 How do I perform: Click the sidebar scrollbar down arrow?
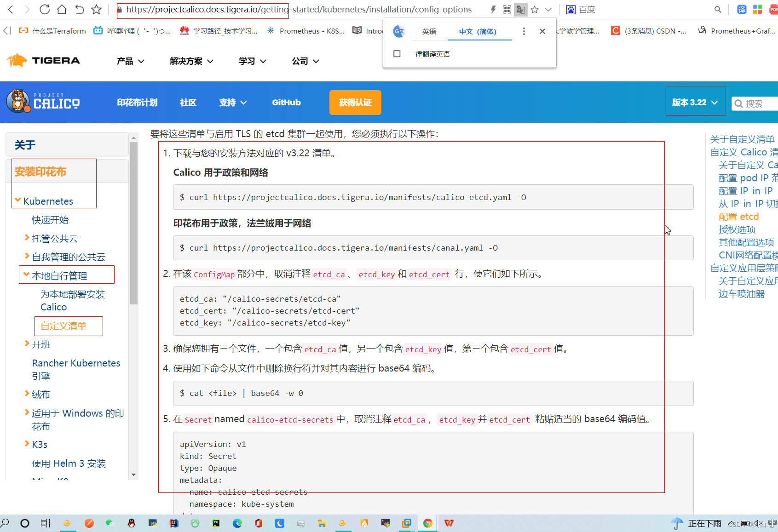tap(133, 475)
